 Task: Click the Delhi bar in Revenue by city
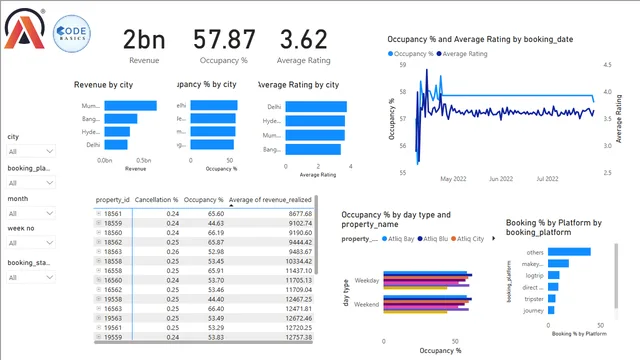pyautogui.click(x=116, y=144)
